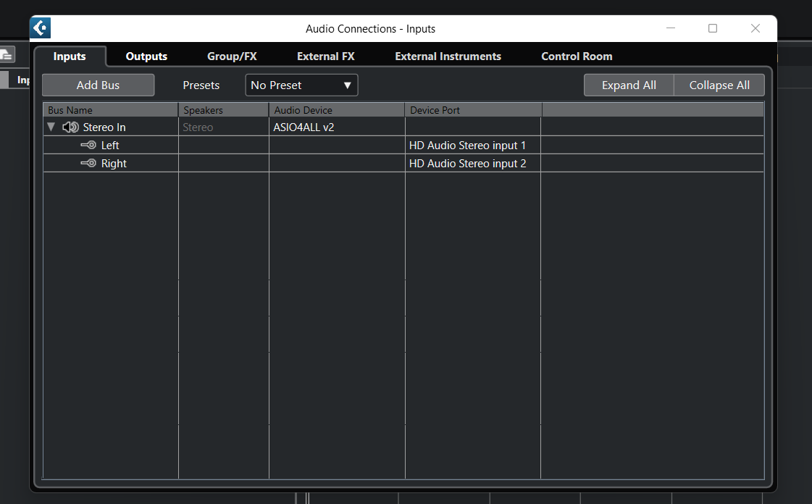
Task: Open the Group/FX tab
Action: tap(232, 56)
